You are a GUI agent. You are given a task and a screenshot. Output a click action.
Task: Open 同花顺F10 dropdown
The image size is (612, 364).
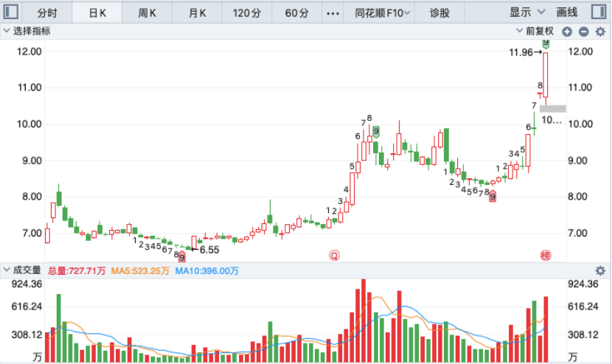[382, 13]
